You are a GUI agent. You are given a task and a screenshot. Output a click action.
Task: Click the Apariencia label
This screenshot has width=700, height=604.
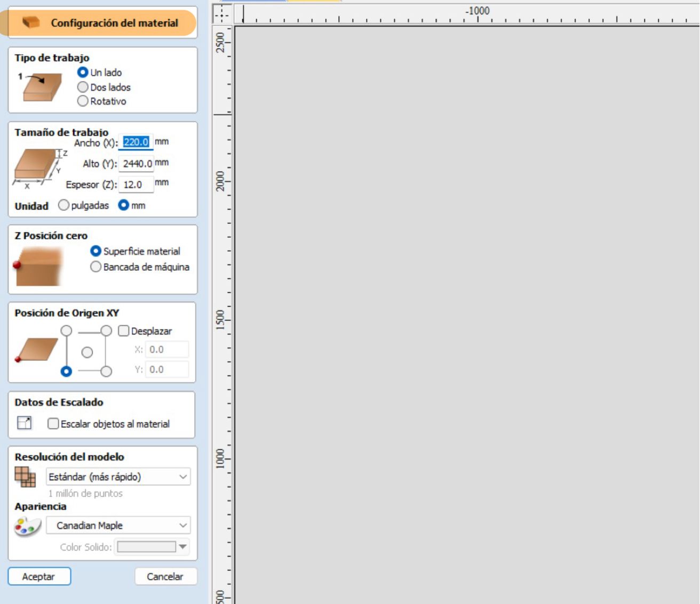click(x=41, y=506)
